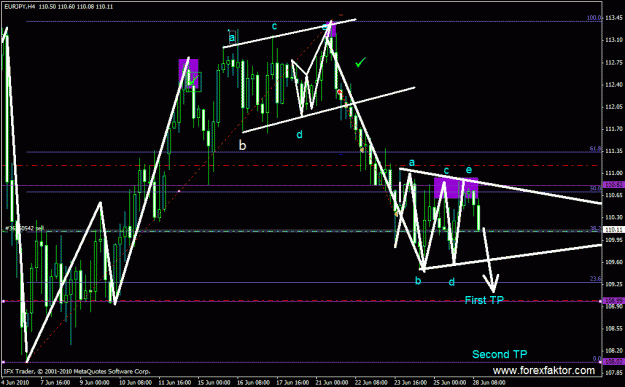
Task: Click the 109.25 price scale value
Action: tap(614, 284)
